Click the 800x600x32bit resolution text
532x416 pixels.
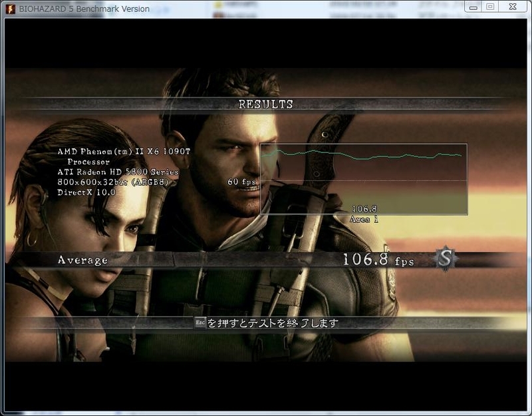(113, 182)
